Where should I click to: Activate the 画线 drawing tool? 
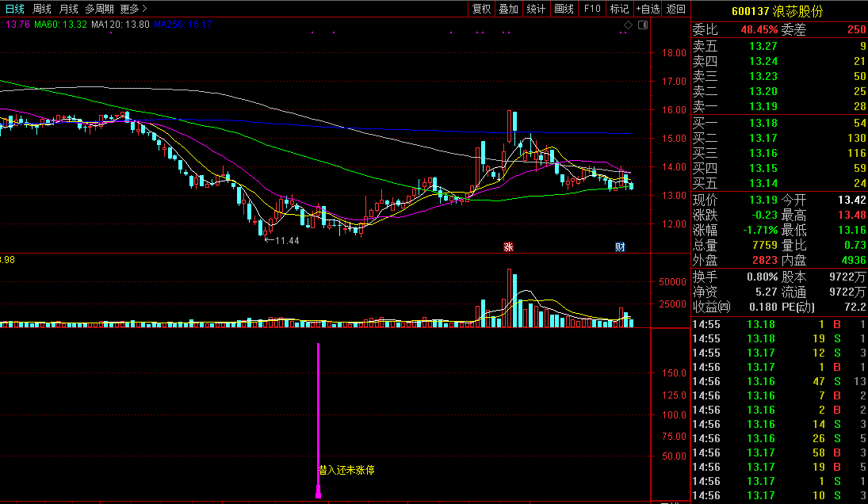click(x=564, y=9)
